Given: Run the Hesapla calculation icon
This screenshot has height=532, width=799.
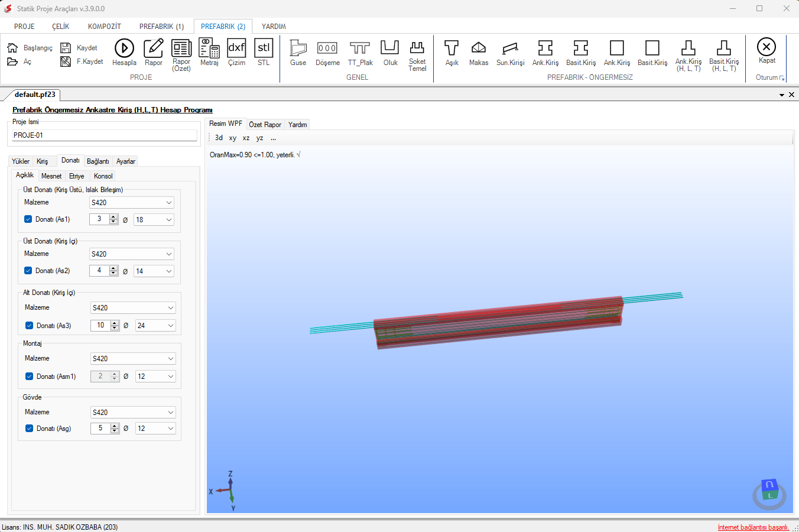Looking at the screenshot, I should click(x=124, y=52).
